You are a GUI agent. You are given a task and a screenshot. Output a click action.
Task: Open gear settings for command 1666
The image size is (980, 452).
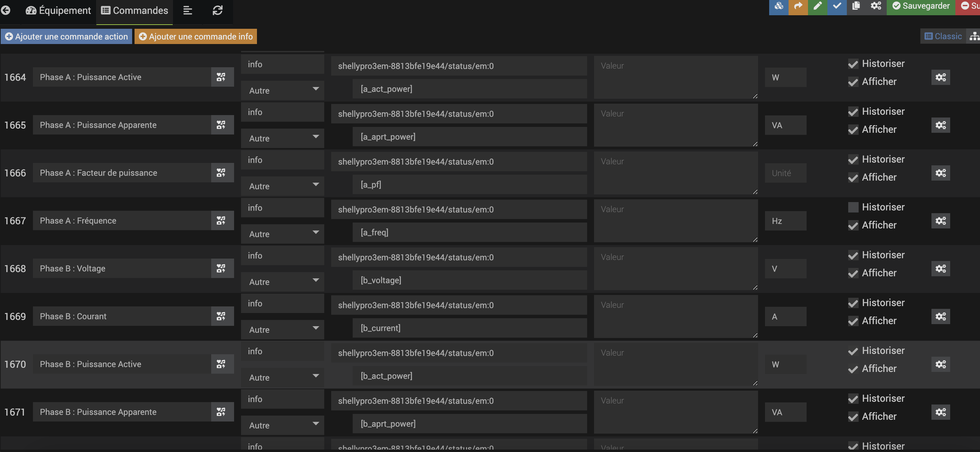(940, 173)
